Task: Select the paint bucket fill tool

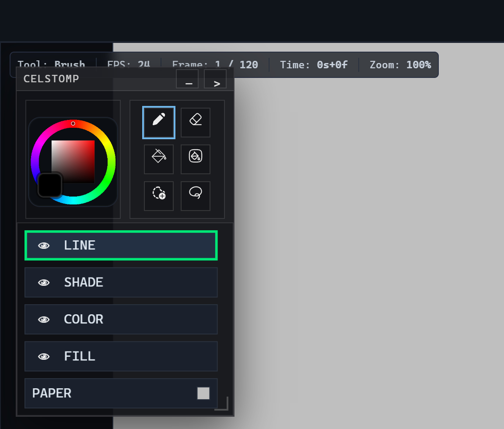Action: [x=159, y=159]
